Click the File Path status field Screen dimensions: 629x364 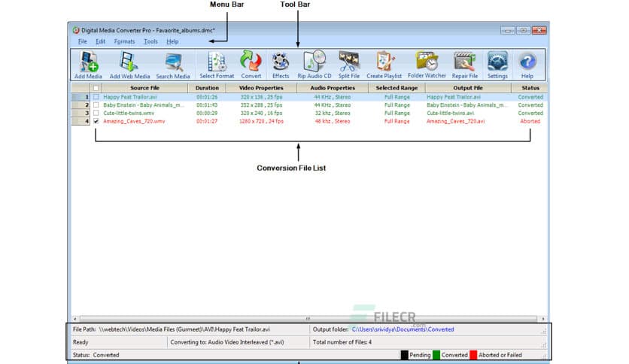coord(172,329)
